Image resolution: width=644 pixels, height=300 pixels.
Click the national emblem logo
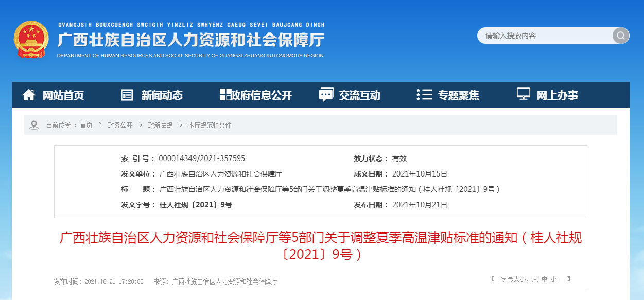(x=31, y=40)
